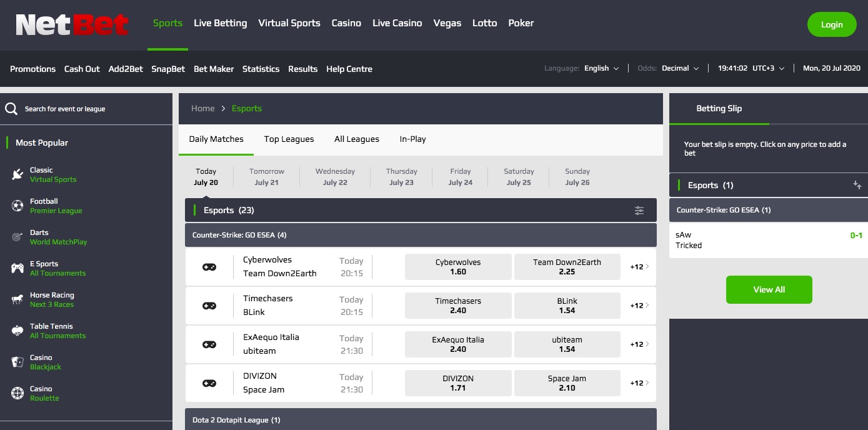This screenshot has height=430, width=868.
Task: Collapse Counter-Strike: GO ESEA (4) header
Action: pyautogui.click(x=421, y=235)
